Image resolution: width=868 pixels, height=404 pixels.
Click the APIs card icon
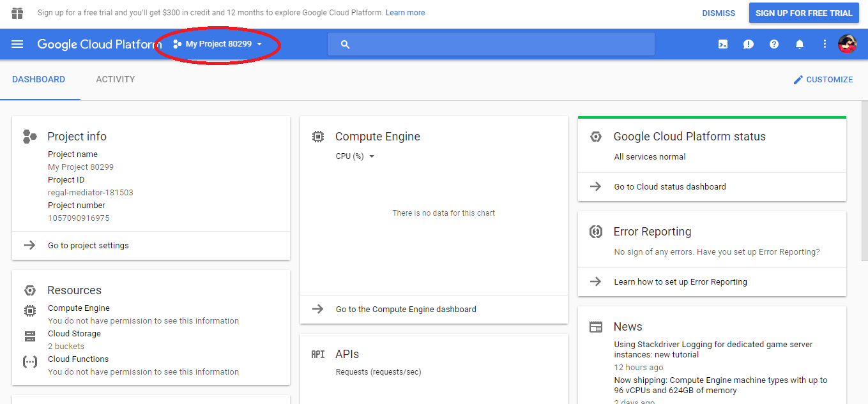pyautogui.click(x=317, y=354)
